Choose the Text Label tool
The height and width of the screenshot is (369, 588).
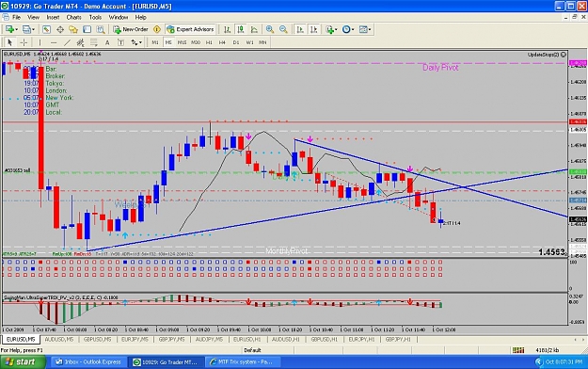(x=120, y=42)
